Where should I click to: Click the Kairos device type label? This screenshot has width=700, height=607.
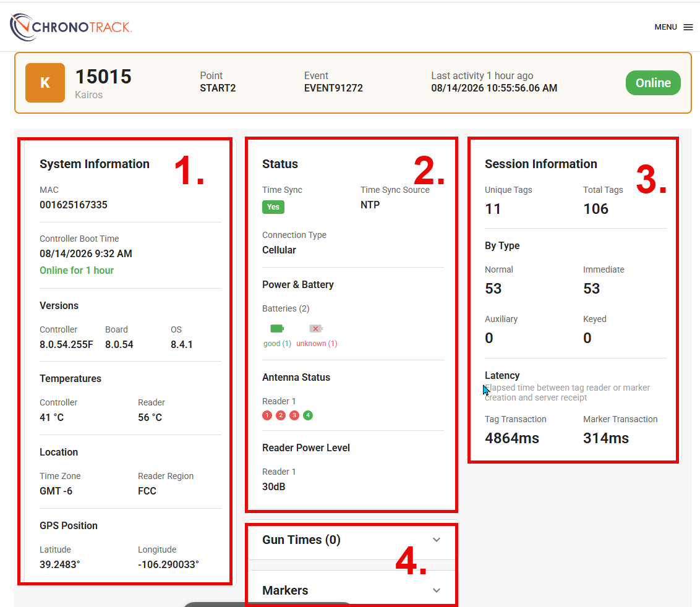point(89,95)
